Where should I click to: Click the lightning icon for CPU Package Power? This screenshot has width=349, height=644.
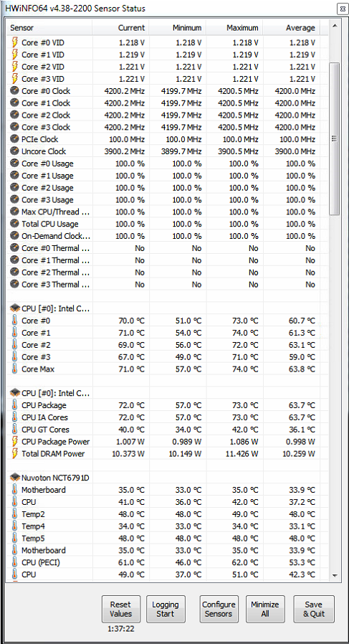15,442
